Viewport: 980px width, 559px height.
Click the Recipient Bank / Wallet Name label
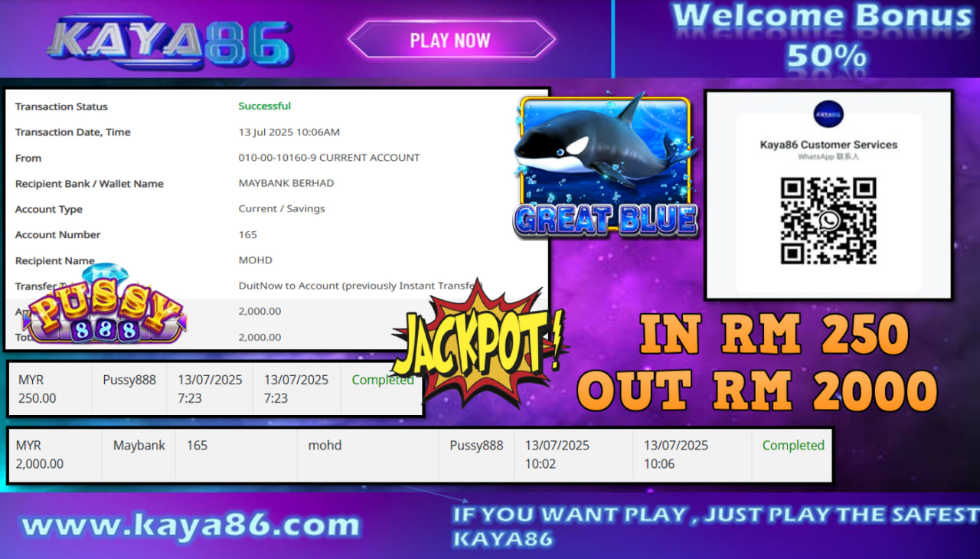click(89, 184)
